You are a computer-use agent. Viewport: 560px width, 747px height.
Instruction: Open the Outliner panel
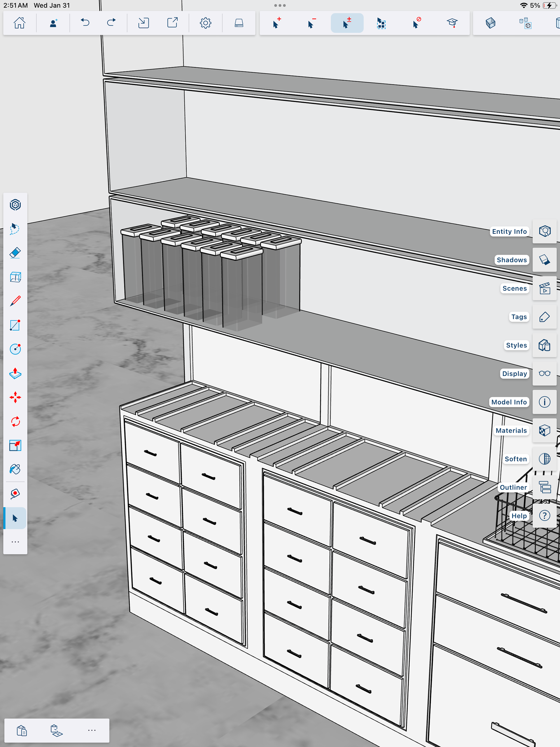544,487
